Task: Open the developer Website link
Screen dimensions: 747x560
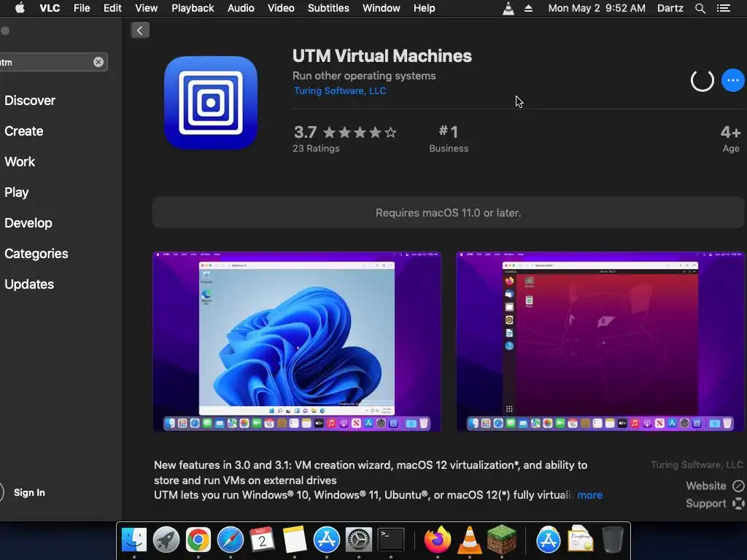Action: coord(715,486)
